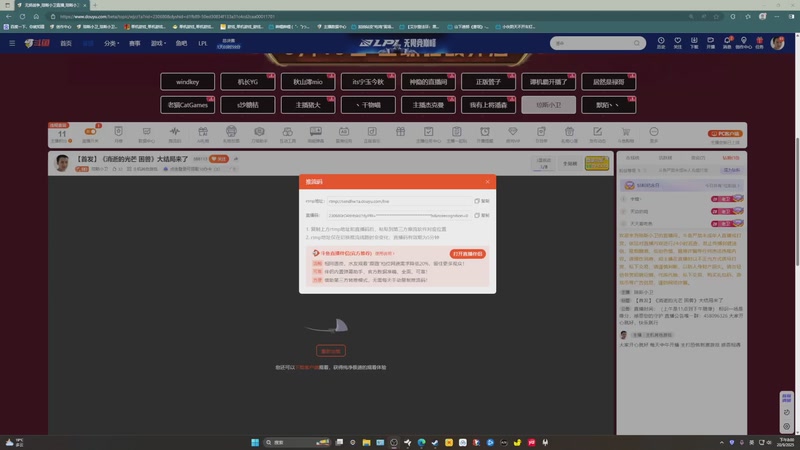This screenshot has width=800, height=450.
Task: Click the browser reload button
Action: coord(22,16)
